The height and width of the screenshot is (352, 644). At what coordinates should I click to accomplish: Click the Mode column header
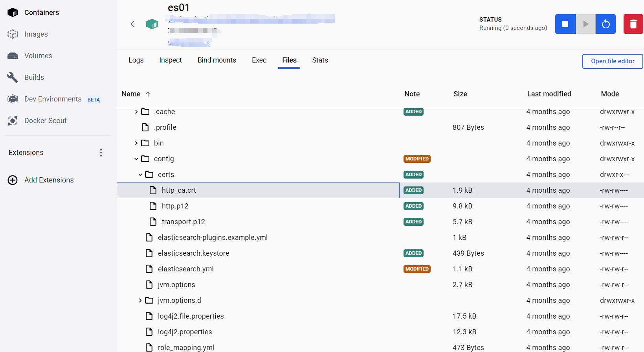(x=610, y=94)
